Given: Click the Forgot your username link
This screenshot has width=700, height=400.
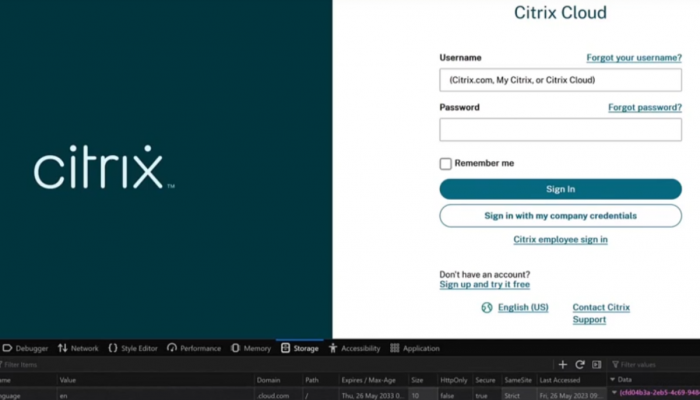Looking at the screenshot, I should [x=633, y=58].
